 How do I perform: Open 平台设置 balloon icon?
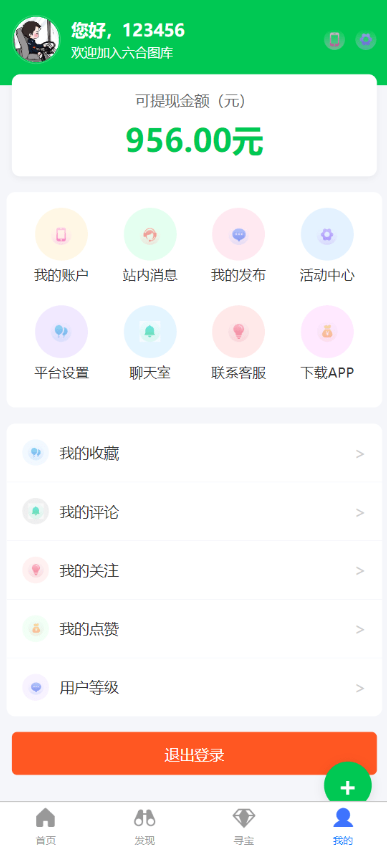61,332
